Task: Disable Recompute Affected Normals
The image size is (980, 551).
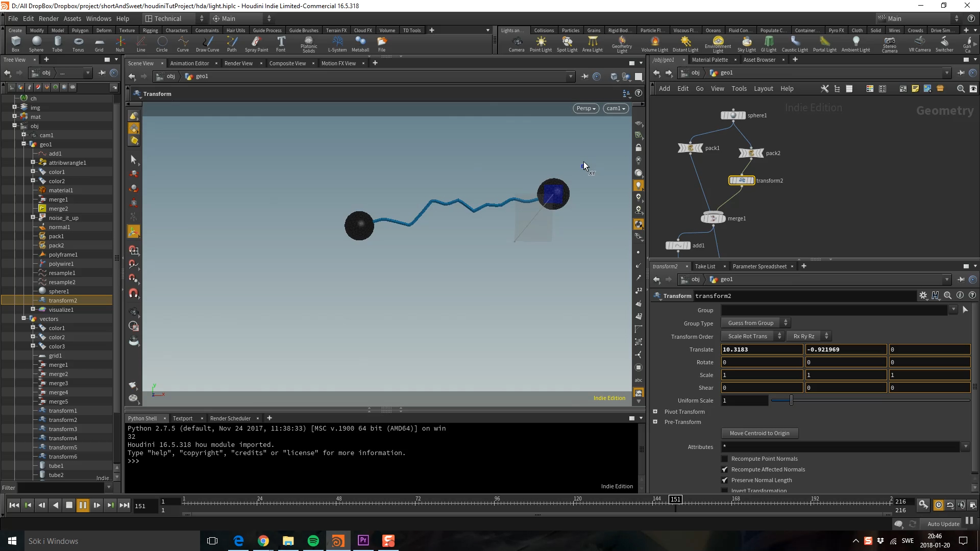Action: [x=724, y=469]
